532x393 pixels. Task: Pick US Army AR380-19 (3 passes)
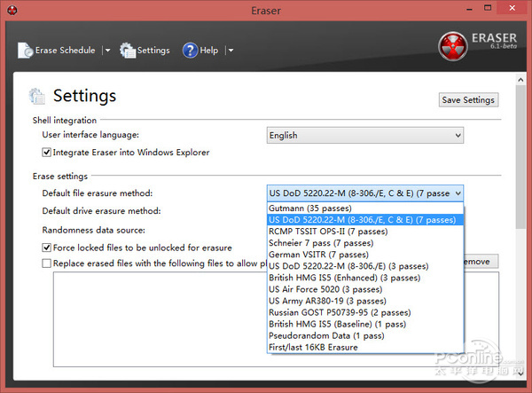point(365,301)
